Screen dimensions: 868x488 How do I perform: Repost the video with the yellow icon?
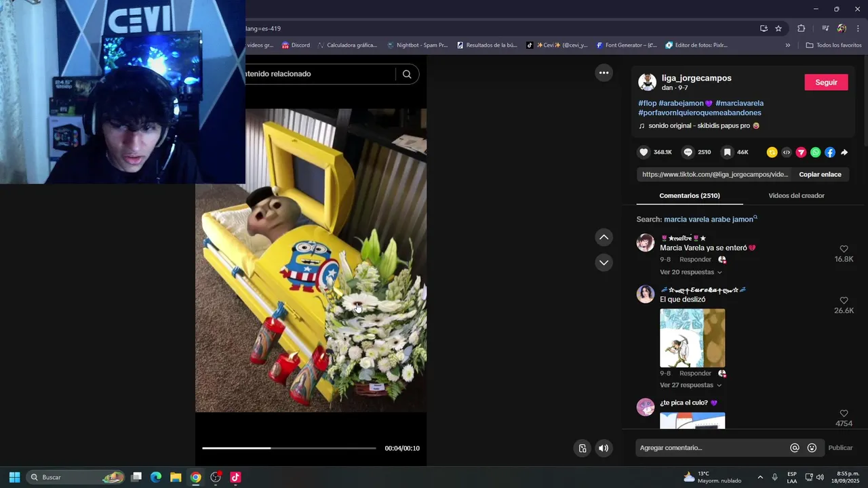tap(772, 152)
